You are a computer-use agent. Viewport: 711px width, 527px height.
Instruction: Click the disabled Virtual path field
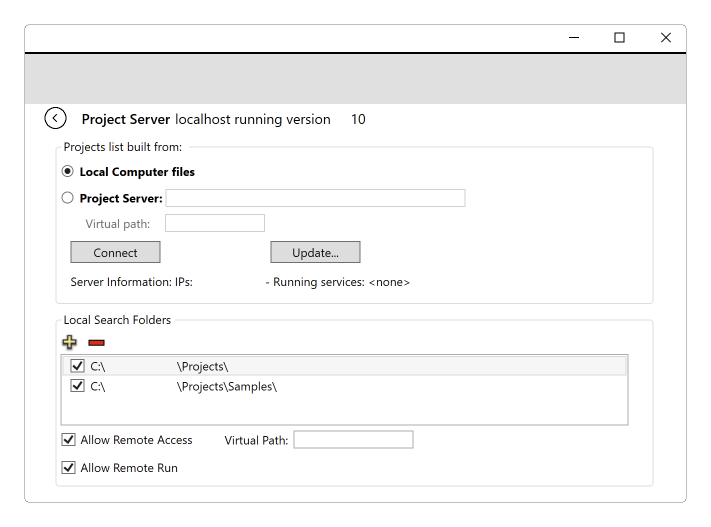[x=215, y=223]
